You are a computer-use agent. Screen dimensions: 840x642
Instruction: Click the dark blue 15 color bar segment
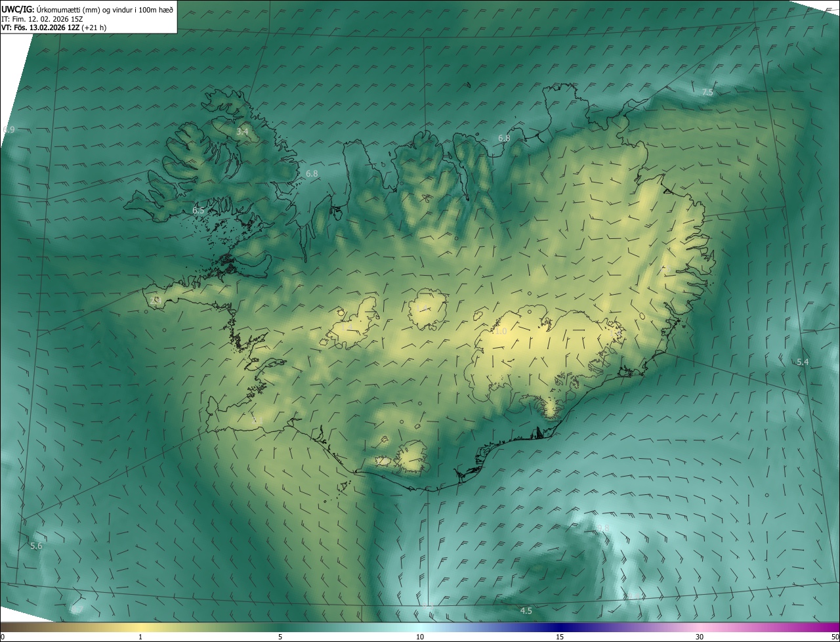click(560, 628)
